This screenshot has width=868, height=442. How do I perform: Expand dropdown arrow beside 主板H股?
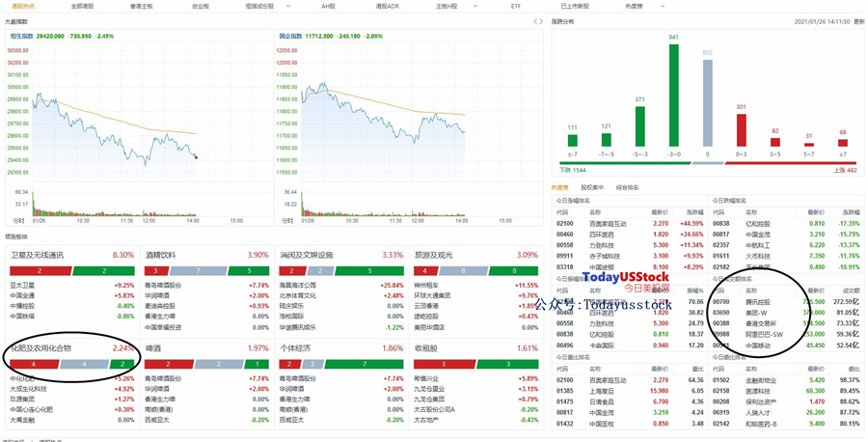coord(475,6)
